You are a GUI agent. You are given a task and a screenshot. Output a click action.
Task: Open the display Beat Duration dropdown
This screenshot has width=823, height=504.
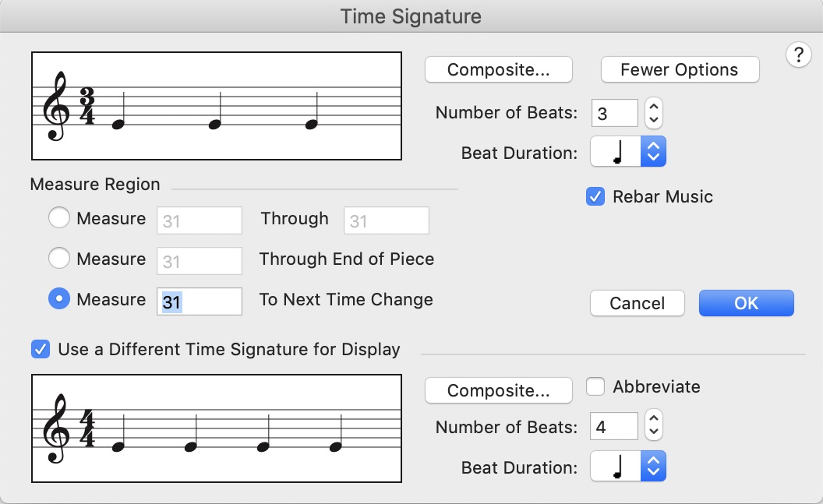(629, 467)
